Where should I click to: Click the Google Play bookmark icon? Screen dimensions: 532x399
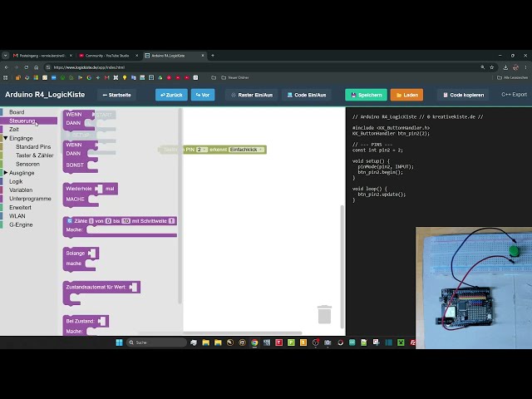[80, 77]
